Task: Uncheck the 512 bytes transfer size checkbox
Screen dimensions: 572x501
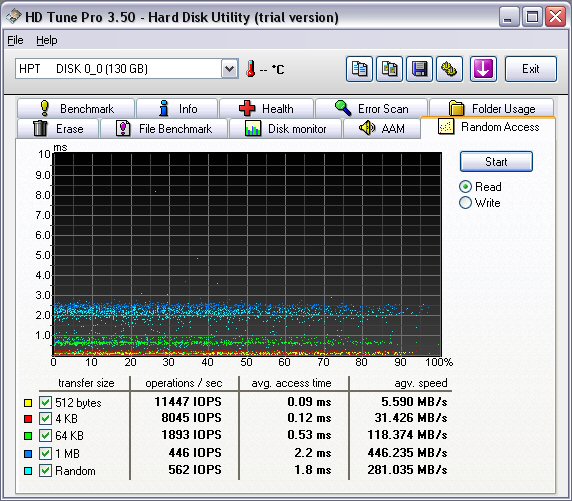Action: pyautogui.click(x=45, y=402)
